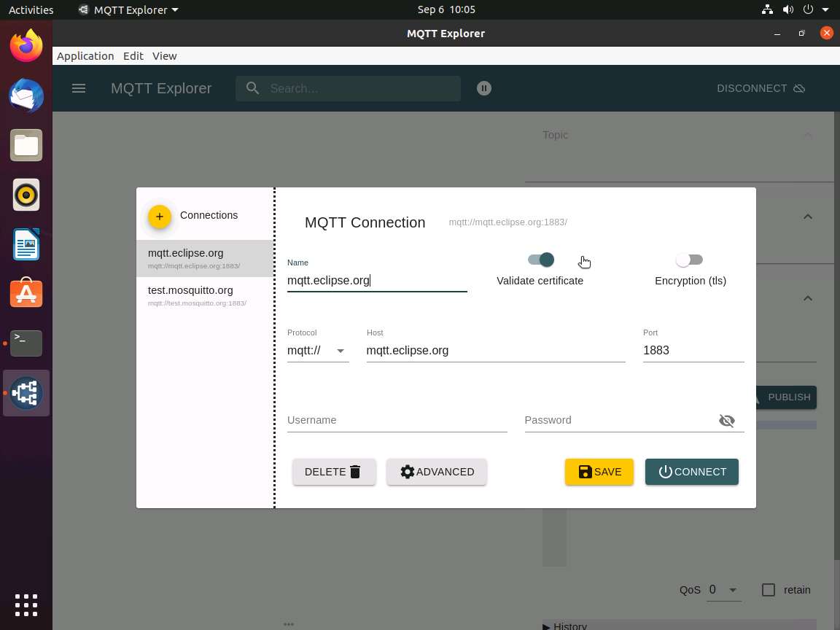The height and width of the screenshot is (630, 840).
Task: Show the password with the eye icon
Action: pyautogui.click(x=727, y=421)
